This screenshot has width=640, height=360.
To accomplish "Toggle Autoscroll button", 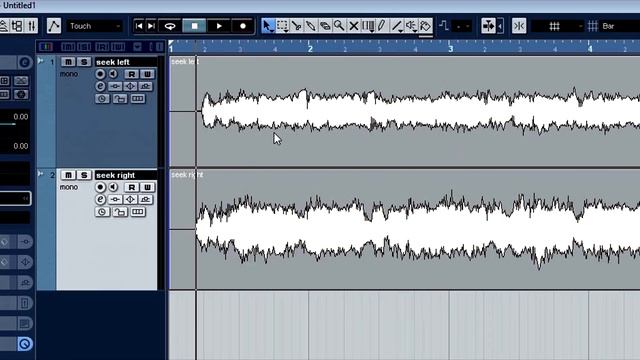I will (488, 26).
